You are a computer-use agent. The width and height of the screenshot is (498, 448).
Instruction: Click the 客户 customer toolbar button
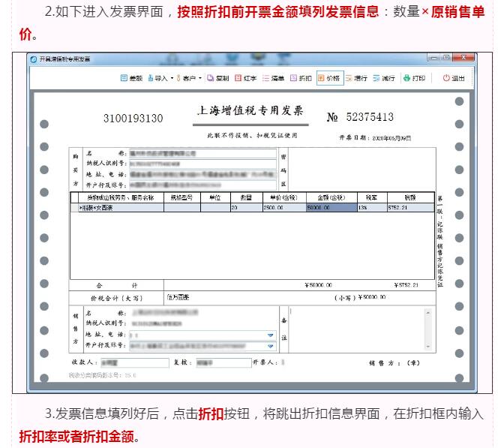(186, 78)
